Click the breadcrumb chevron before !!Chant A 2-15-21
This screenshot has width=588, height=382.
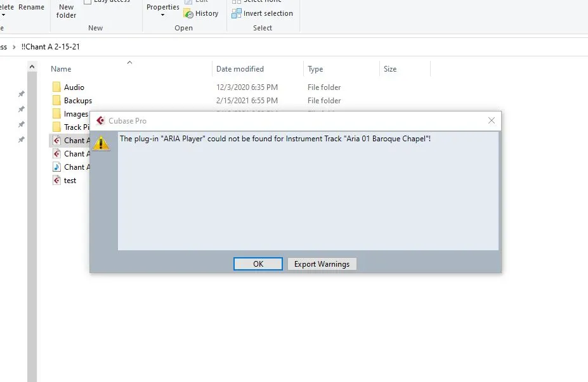click(14, 47)
